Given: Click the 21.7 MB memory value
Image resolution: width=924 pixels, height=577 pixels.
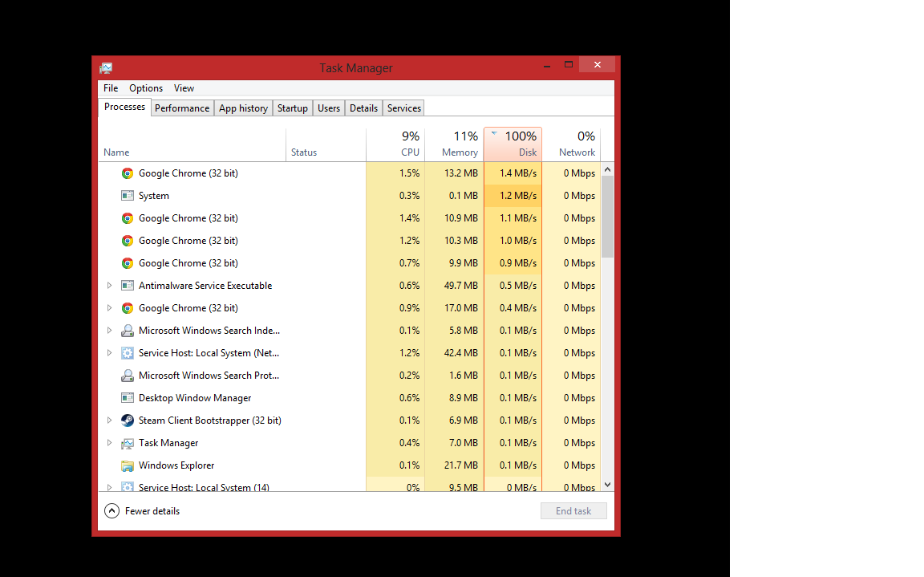Looking at the screenshot, I should 461,465.
